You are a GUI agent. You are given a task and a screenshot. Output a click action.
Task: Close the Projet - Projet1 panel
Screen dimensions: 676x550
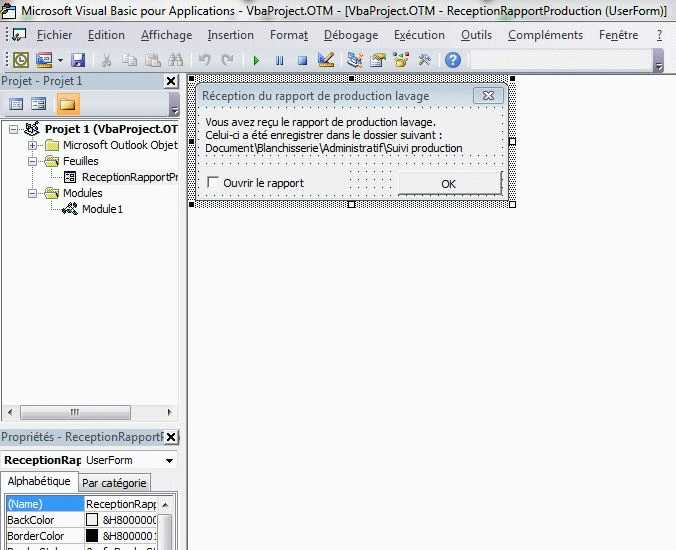click(x=171, y=81)
